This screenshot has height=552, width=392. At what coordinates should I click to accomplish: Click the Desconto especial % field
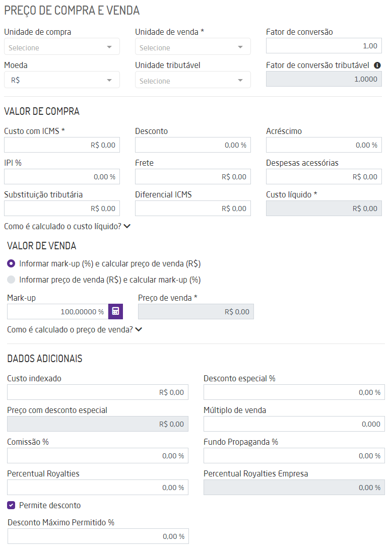coord(294,392)
